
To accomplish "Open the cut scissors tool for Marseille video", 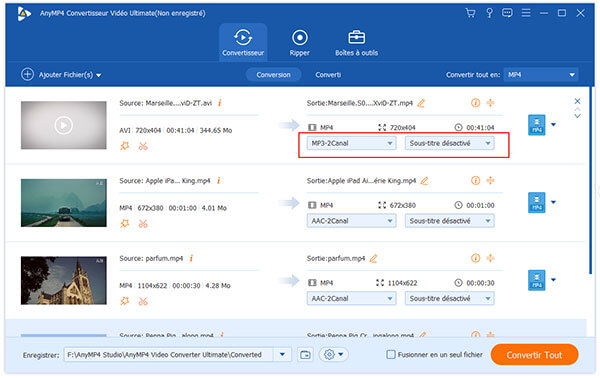I will click(x=143, y=146).
